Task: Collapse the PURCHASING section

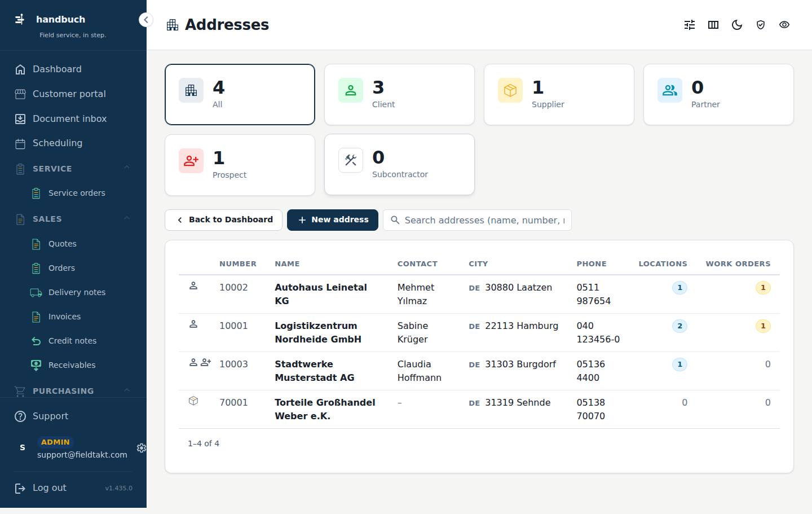Action: click(73, 390)
